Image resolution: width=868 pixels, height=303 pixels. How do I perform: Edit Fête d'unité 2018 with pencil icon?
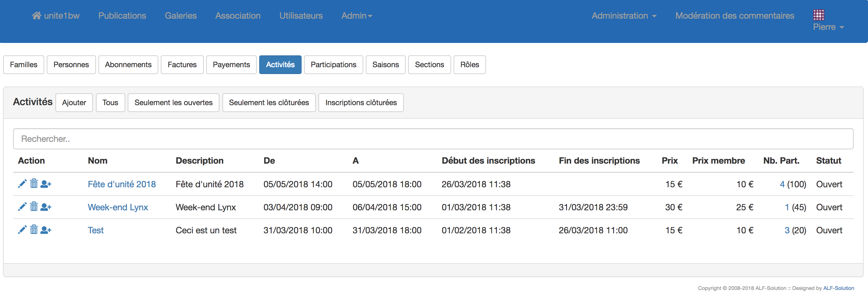(x=22, y=184)
